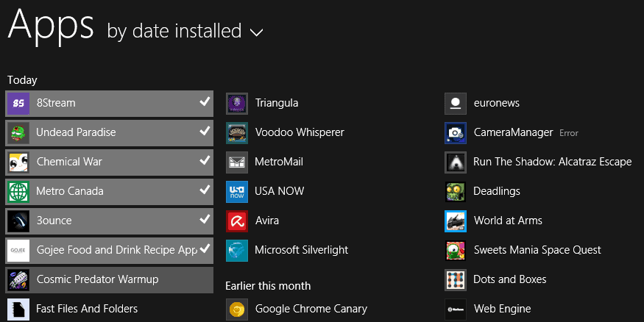Click the USA NOW icon
644x322 pixels.
click(x=237, y=192)
